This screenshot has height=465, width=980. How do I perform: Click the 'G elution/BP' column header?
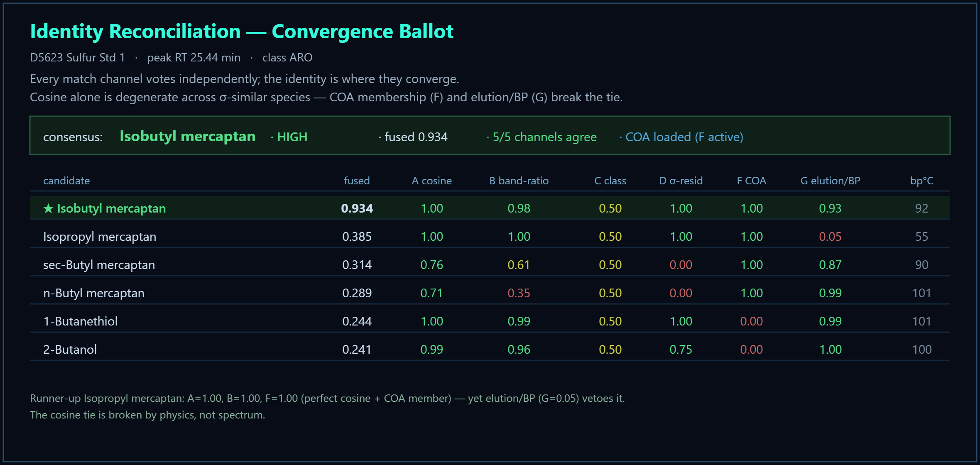click(831, 181)
